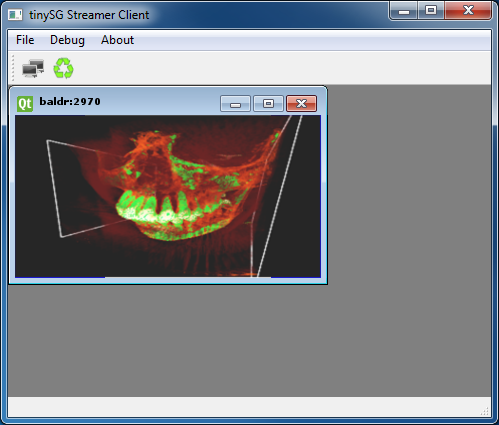Close the baldr:2970 sub-window
The width and height of the screenshot is (499, 425).
point(301,103)
